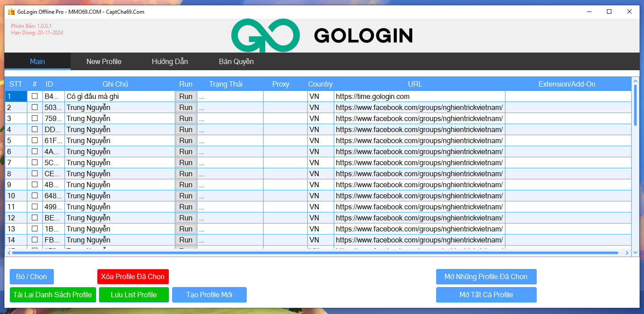Click the Country column header
Image resolution: width=644 pixels, height=314 pixels.
(x=320, y=84)
